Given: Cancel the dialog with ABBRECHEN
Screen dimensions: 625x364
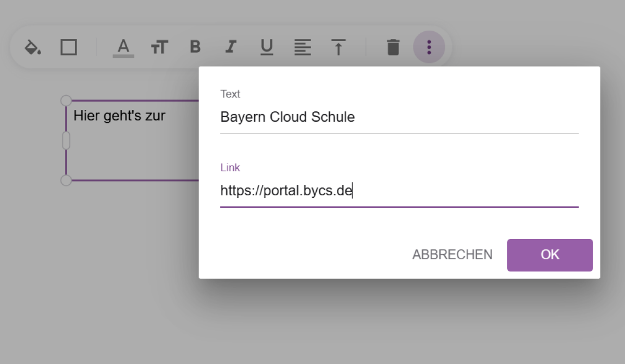Looking at the screenshot, I should (452, 255).
